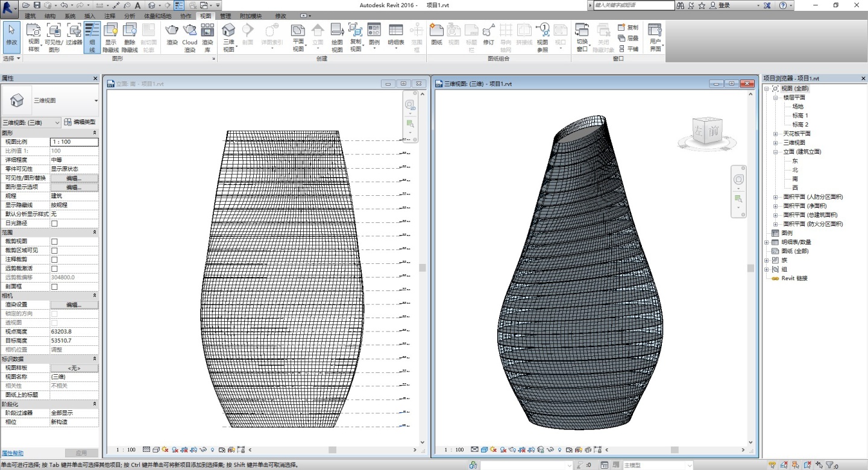This screenshot has height=470, width=868.
Task: Toggle the 日光路径 checkbox
Action: click(x=54, y=223)
